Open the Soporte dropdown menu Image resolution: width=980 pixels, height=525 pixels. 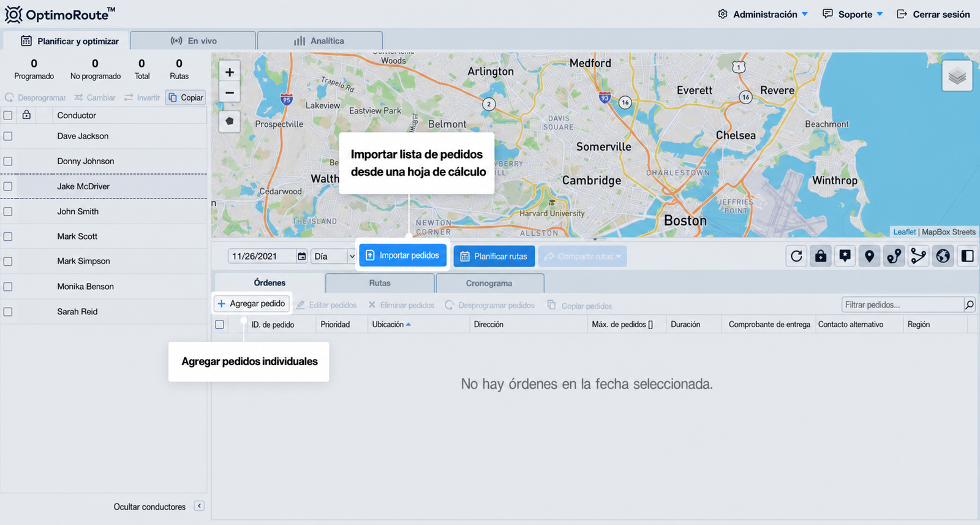tap(853, 14)
